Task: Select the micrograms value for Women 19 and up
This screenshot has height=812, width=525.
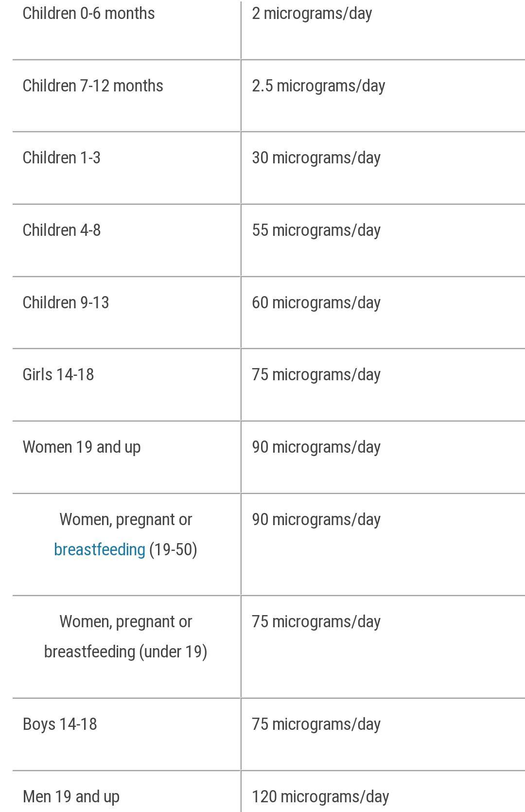Action: click(316, 447)
